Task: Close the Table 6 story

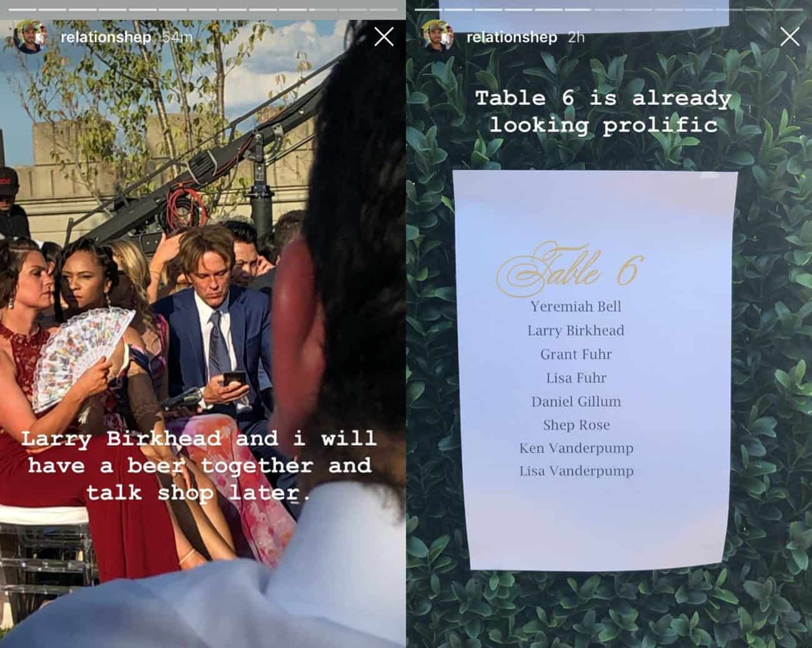Action: click(x=790, y=37)
